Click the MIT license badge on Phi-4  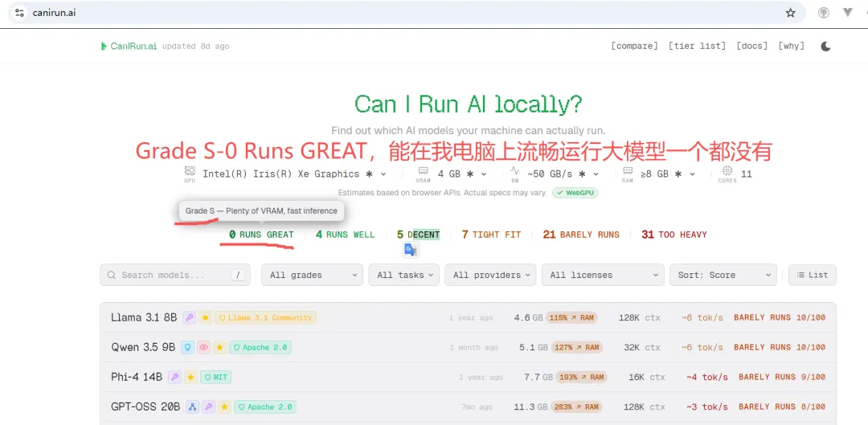(216, 378)
